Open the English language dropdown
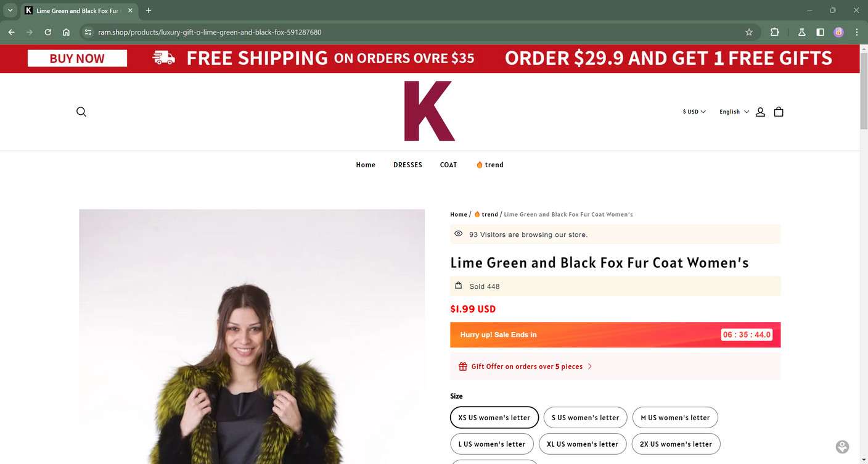Image resolution: width=868 pixels, height=464 pixels. pos(733,112)
